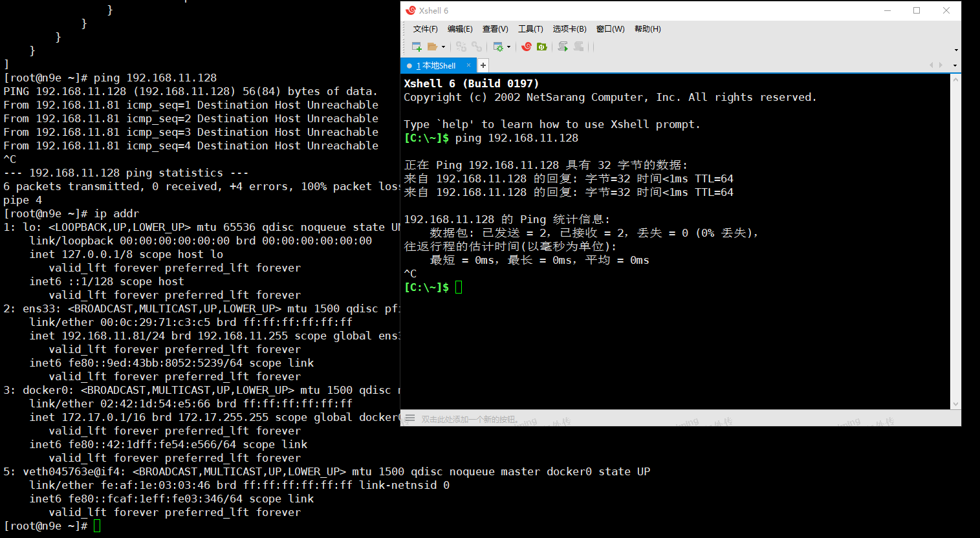Click the root@n9e prompt cursor in background terminal

[x=97, y=526]
